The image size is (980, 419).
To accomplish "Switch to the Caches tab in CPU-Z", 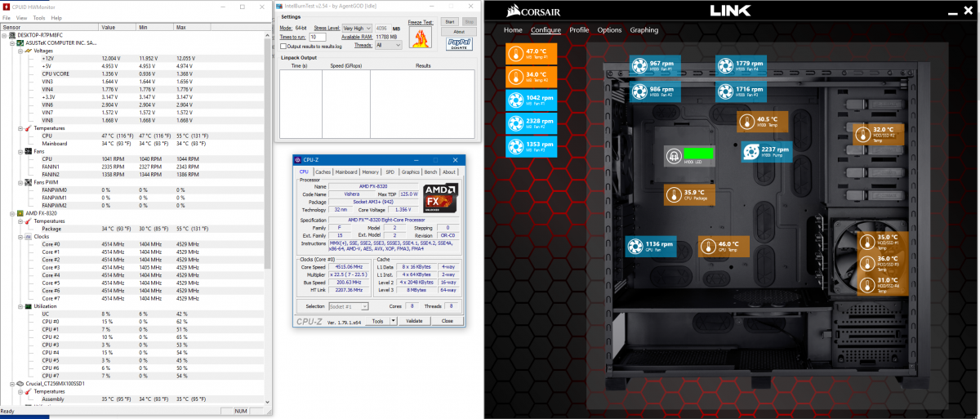I will tap(323, 172).
